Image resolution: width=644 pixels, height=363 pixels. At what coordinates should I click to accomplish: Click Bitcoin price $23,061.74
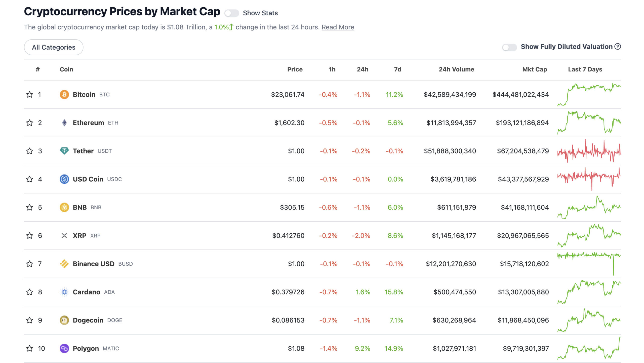(288, 95)
